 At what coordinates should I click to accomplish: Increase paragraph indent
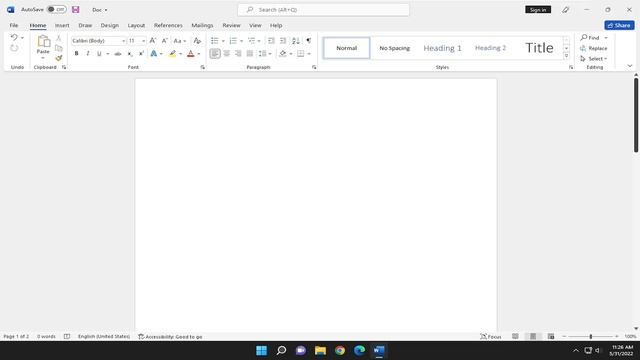tap(283, 40)
